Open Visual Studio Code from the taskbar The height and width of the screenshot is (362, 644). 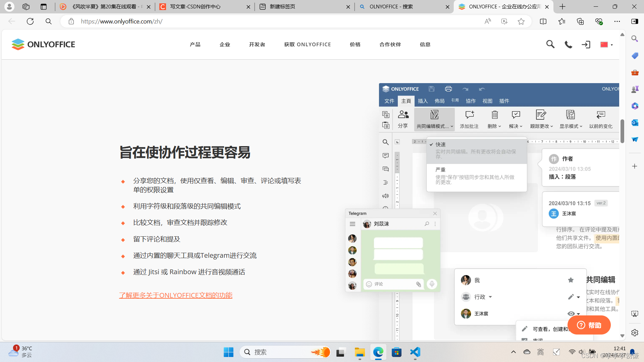pos(415,352)
